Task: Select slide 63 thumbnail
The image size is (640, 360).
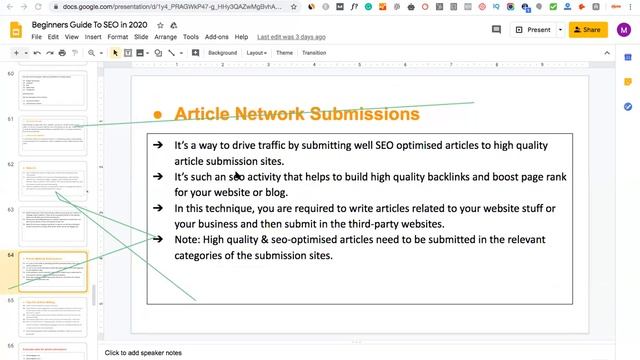Action: [53, 226]
